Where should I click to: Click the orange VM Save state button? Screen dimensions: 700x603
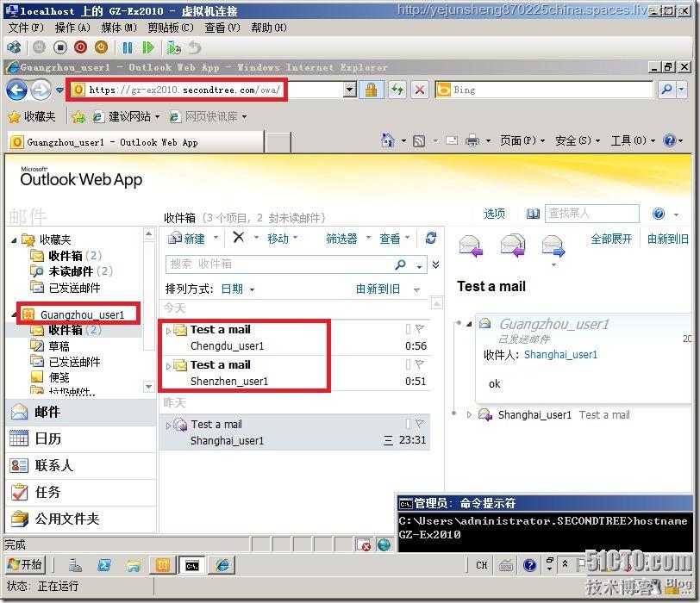coord(102,47)
